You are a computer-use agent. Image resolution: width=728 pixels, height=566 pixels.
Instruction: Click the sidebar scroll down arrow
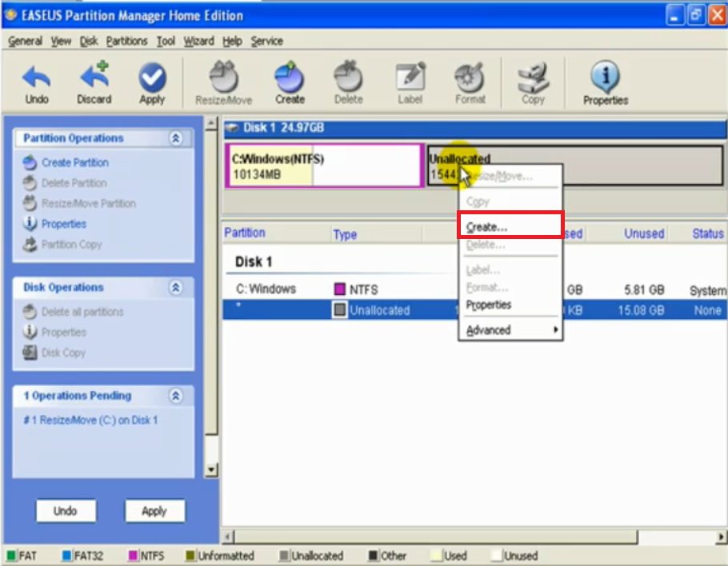pos(211,470)
